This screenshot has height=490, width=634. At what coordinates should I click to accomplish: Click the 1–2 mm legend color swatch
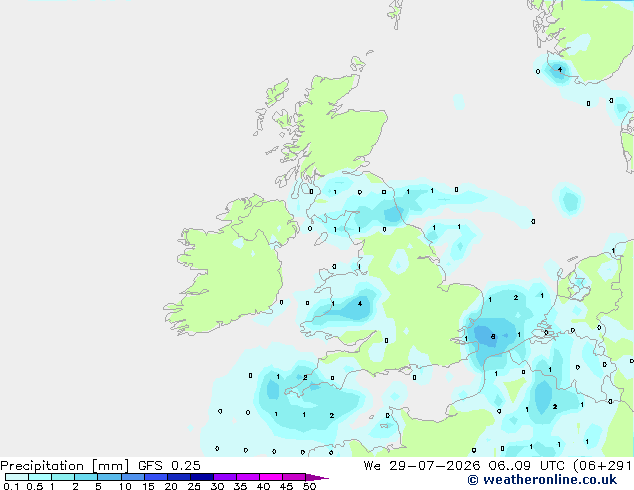pos(63,477)
